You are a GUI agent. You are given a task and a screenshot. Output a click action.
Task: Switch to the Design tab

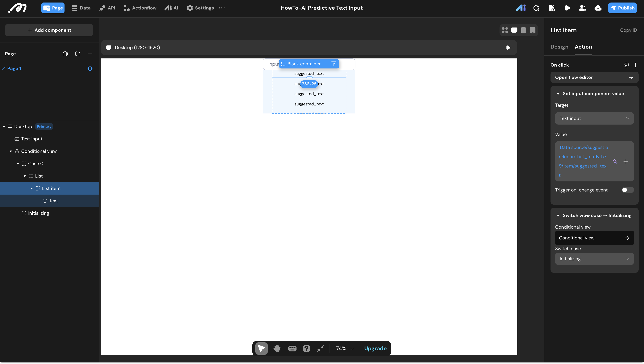559,47
